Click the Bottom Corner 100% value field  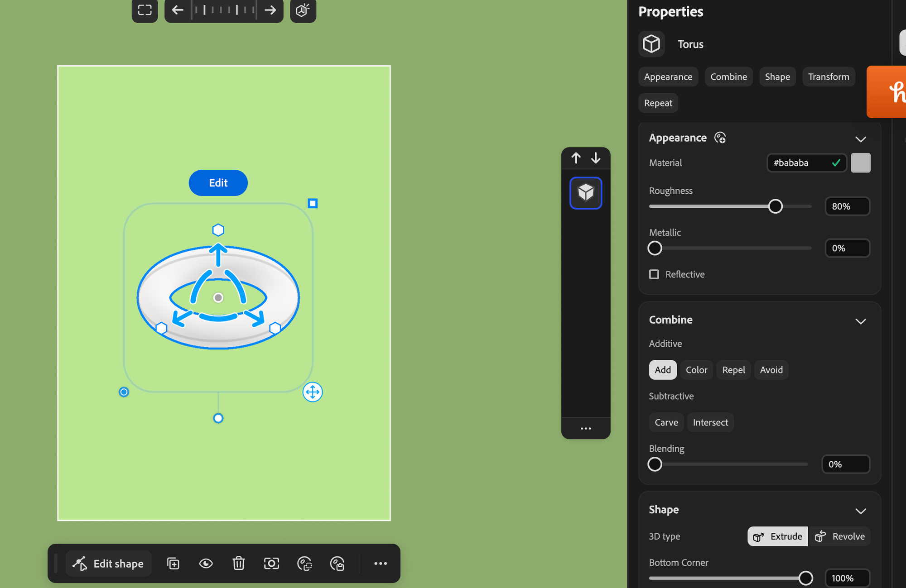[847, 578]
